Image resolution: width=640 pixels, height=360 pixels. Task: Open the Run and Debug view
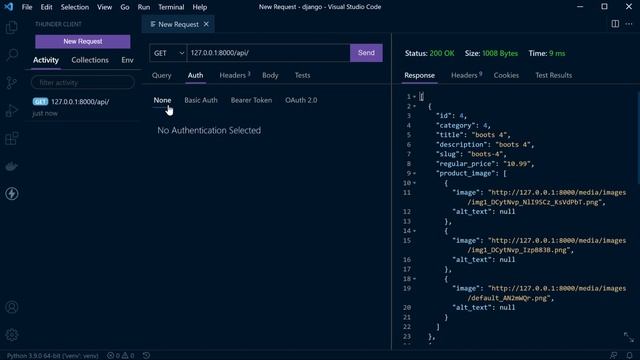click(12, 110)
